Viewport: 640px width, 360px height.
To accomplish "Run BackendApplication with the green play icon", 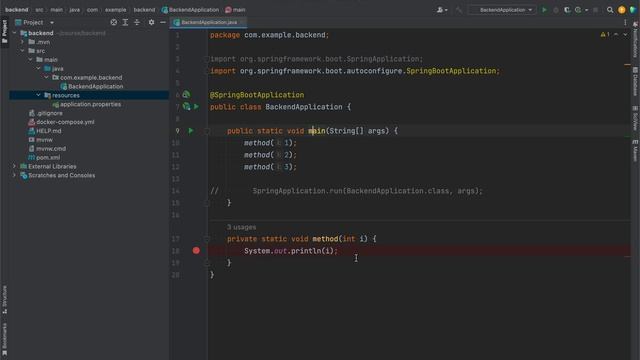I will pyautogui.click(x=544, y=10).
